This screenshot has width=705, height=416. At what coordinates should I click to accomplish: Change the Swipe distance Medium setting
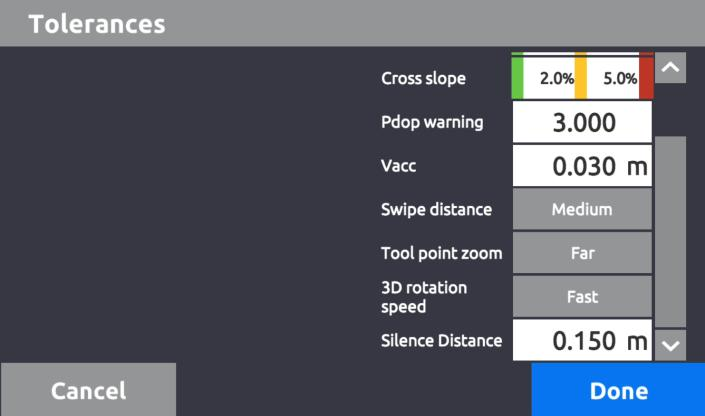pyautogui.click(x=582, y=210)
